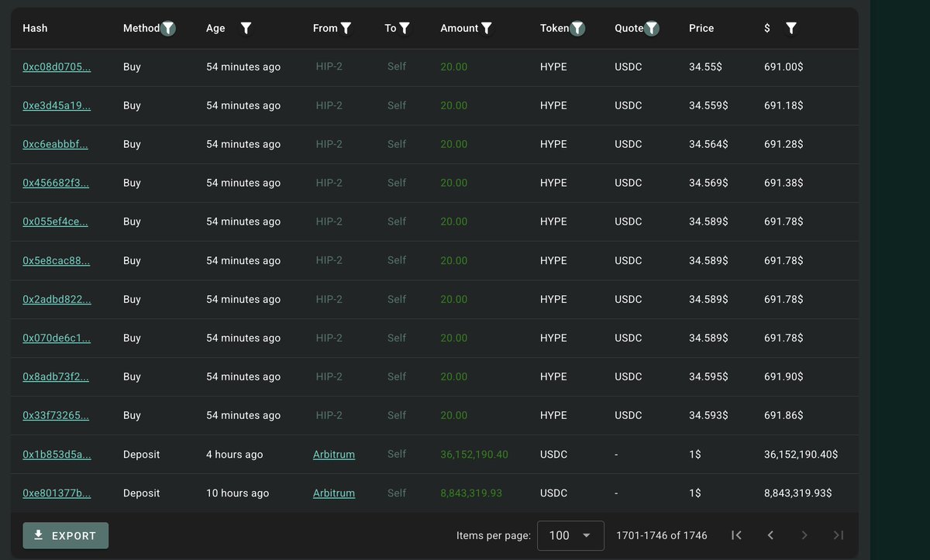Open transaction hash 0xe801377b...
Viewport: 930px width, 560px height.
[x=57, y=493]
